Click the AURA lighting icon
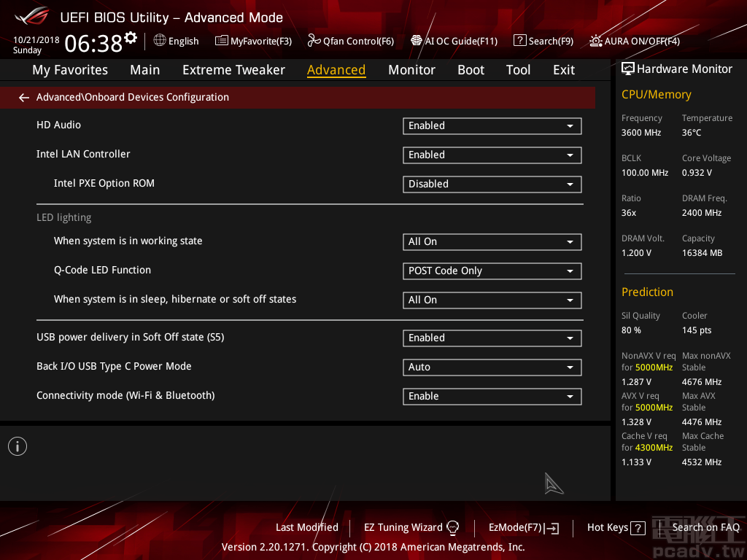 coord(595,41)
